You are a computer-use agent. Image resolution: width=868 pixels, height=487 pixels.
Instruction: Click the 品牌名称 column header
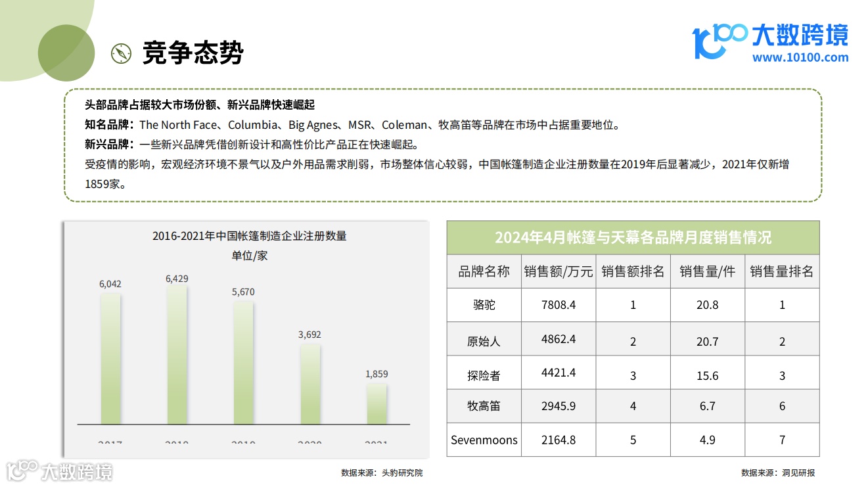[484, 271]
